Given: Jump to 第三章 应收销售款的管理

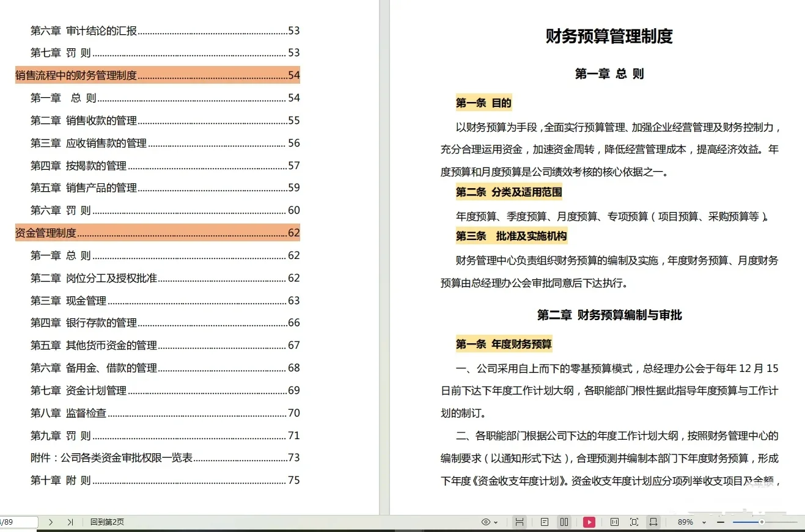Looking at the screenshot, I should click(x=165, y=143).
